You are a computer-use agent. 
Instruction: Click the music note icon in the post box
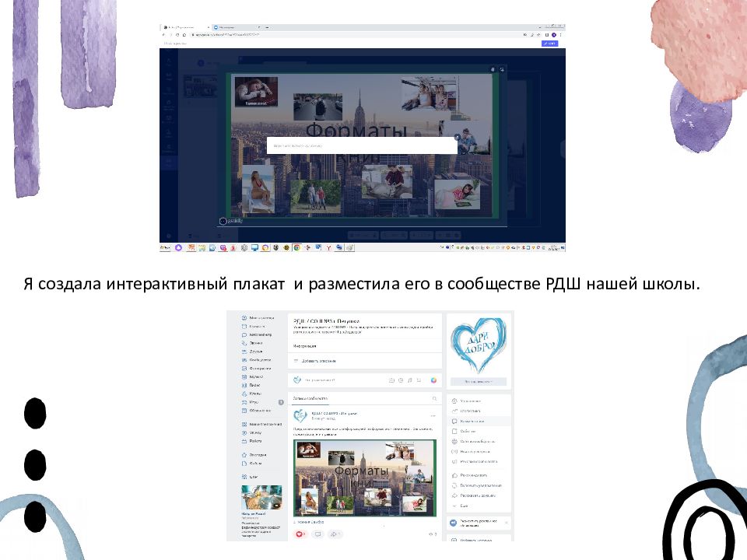click(409, 380)
